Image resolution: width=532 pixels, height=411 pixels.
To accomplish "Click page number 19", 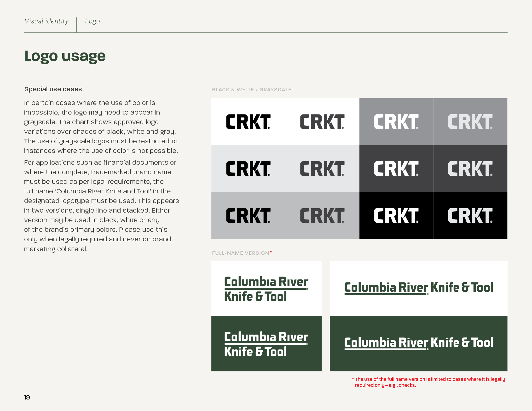I will [x=27, y=397].
